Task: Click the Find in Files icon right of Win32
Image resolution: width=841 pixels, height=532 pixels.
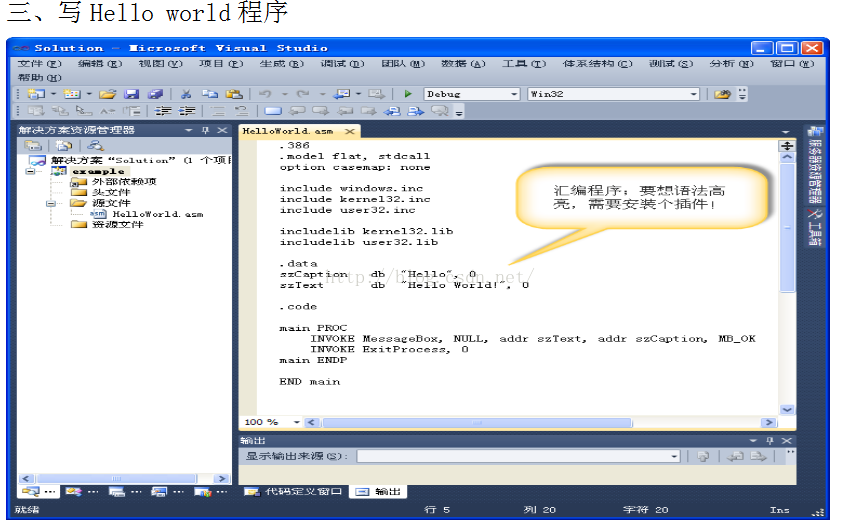Action: point(722,94)
